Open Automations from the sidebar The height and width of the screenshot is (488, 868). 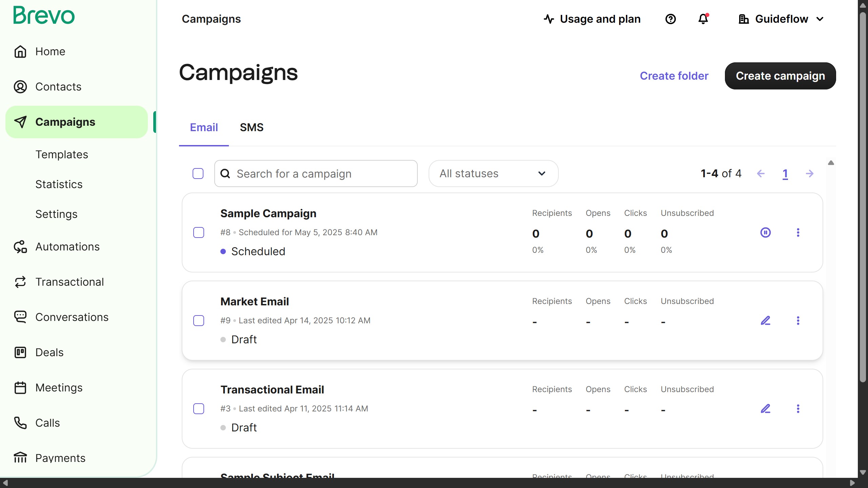tap(67, 247)
